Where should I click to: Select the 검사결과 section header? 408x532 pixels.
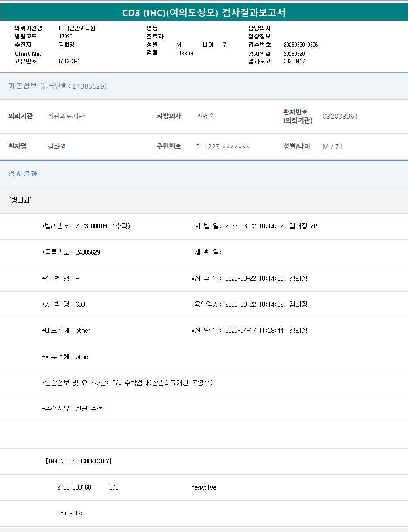pos(23,174)
